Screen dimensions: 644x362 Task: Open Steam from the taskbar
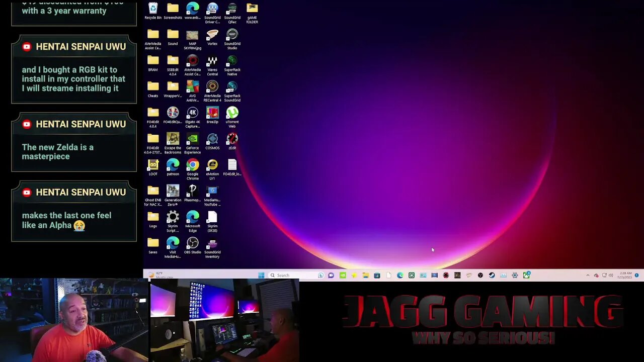point(492,275)
